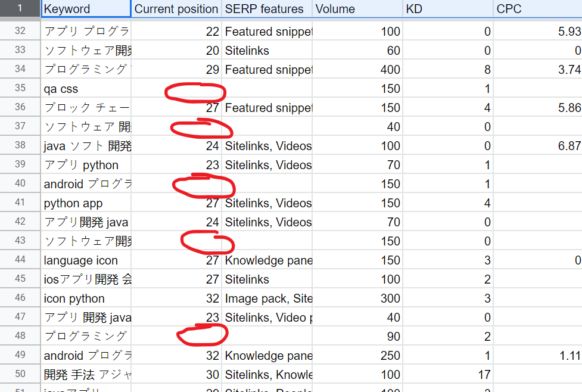Select the Volume header cell
582x392 pixels.
[x=357, y=9]
